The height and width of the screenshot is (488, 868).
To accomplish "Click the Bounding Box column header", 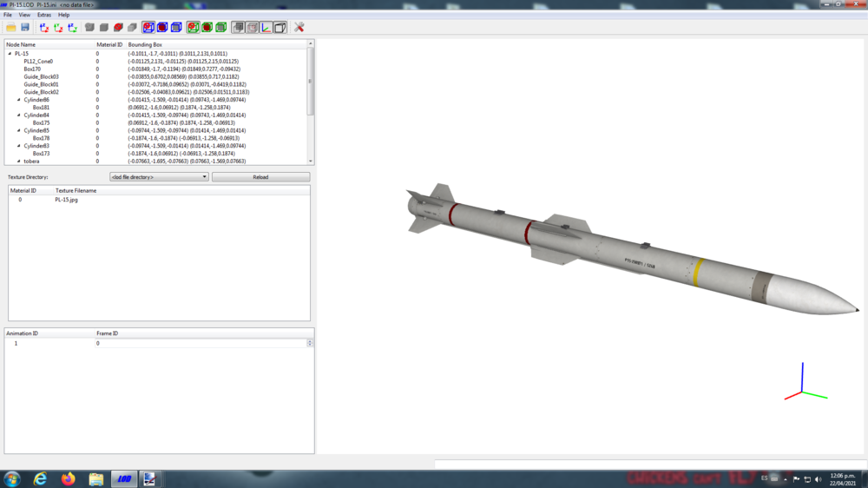I will pos(216,44).
